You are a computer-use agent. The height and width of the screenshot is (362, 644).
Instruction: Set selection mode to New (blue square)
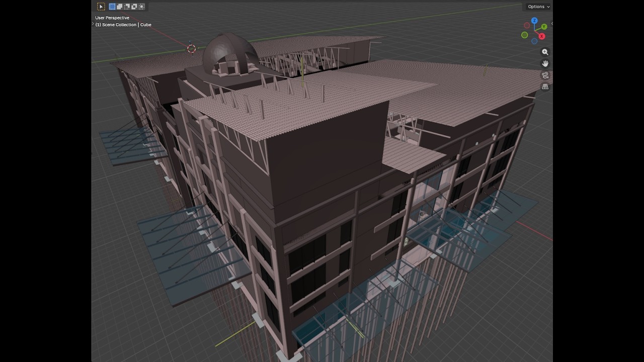pos(112,7)
